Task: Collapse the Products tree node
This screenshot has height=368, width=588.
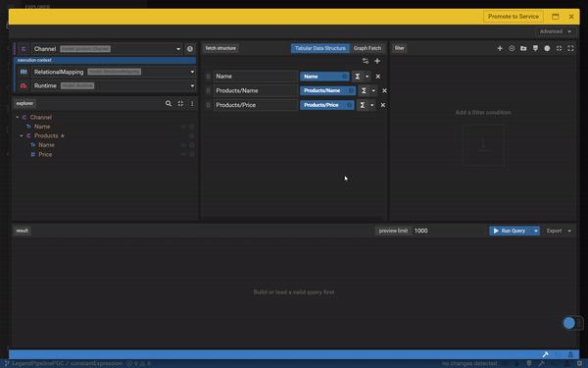Action: coord(22,135)
